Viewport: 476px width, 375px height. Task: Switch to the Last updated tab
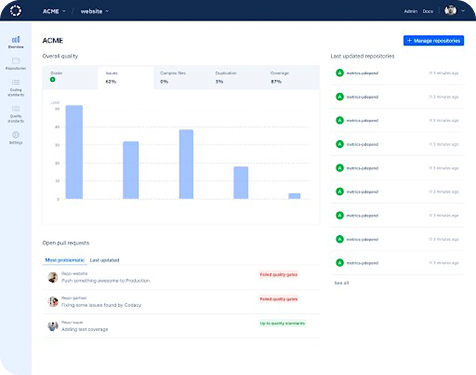[x=104, y=260]
